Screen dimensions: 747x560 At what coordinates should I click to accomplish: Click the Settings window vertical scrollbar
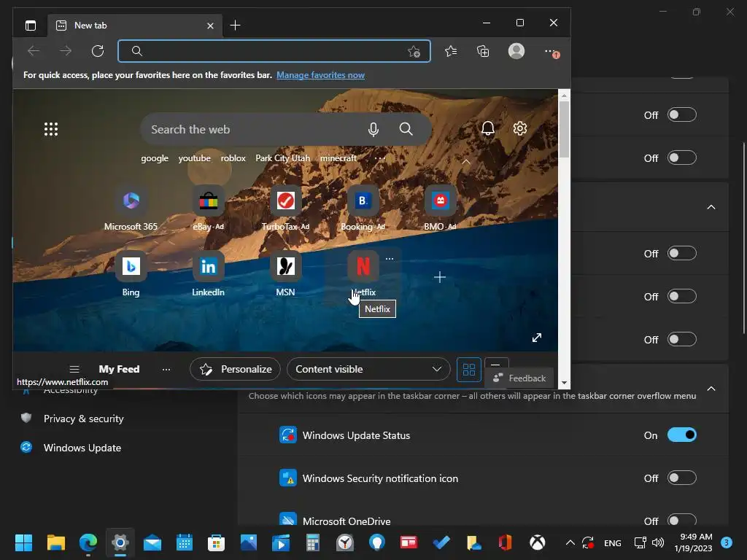click(x=743, y=238)
